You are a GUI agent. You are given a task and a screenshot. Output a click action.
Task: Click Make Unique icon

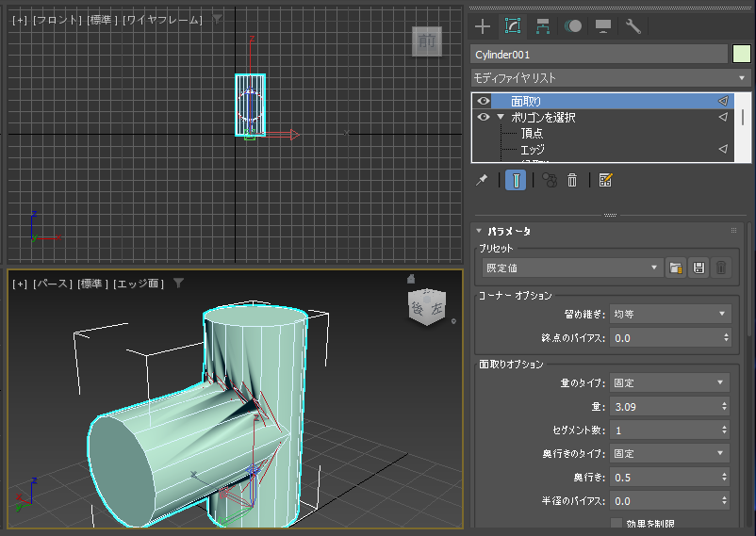550,180
